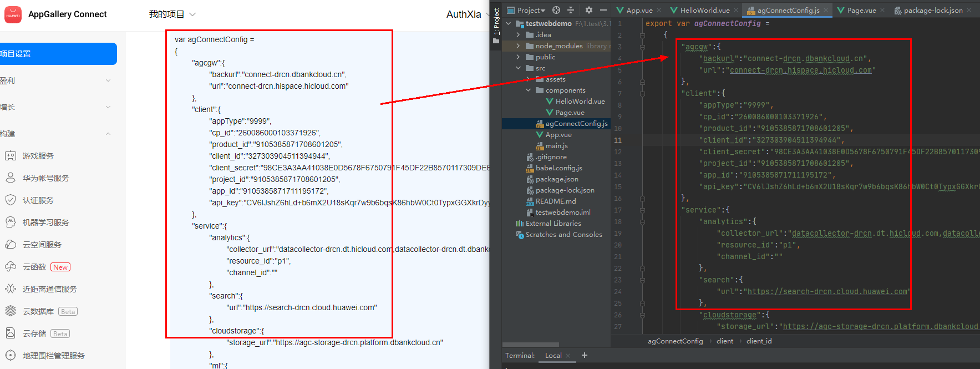Open the 云存储 storage icon
This screenshot has height=369, width=980.
[11, 333]
